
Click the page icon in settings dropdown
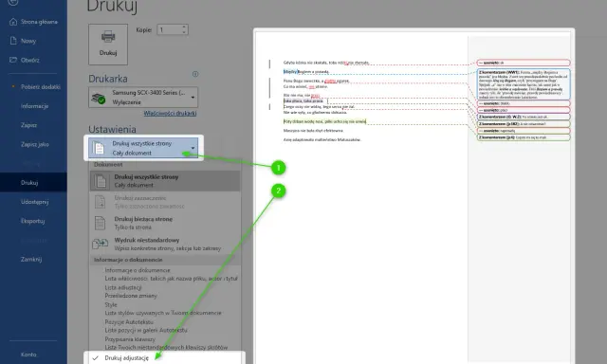pos(99,148)
